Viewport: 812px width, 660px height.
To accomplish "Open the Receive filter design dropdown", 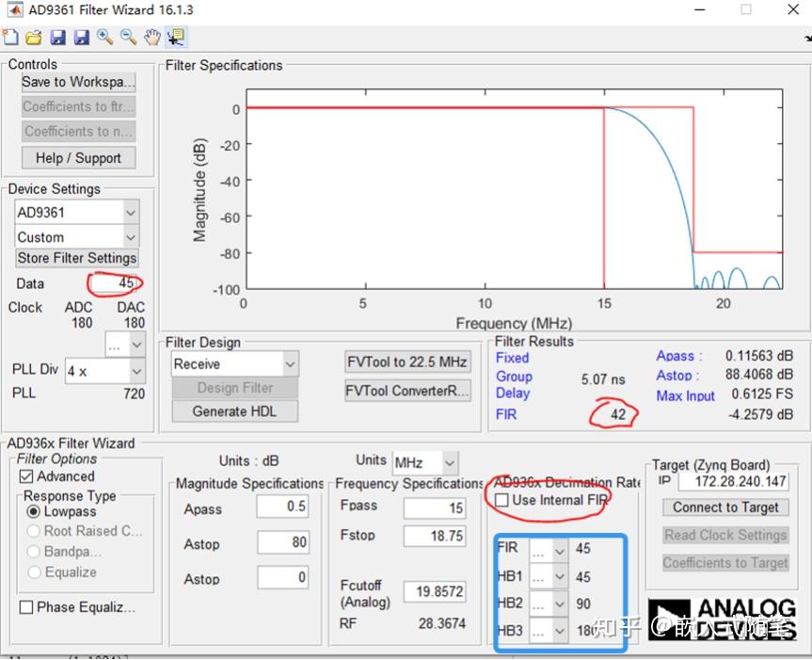I will pyautogui.click(x=234, y=363).
